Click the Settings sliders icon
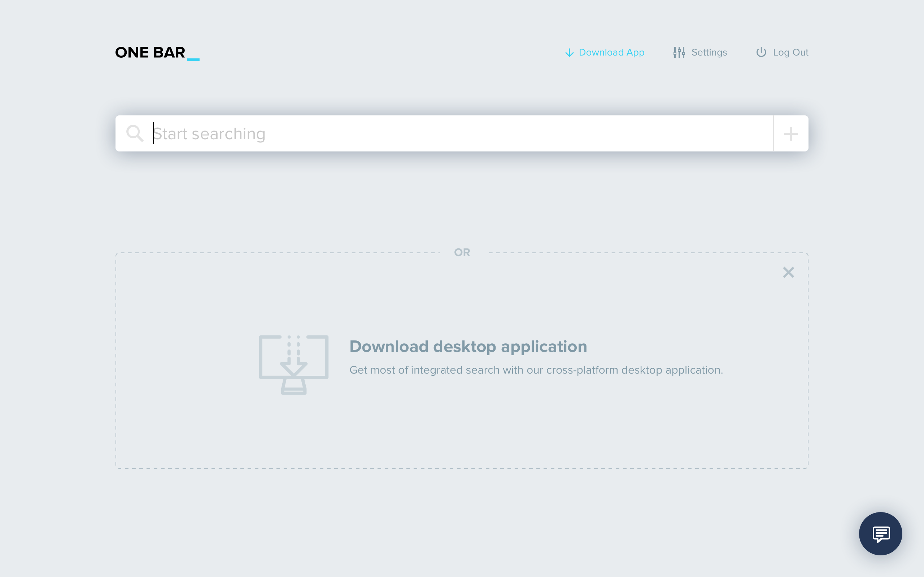Image resolution: width=924 pixels, height=577 pixels. point(679,52)
